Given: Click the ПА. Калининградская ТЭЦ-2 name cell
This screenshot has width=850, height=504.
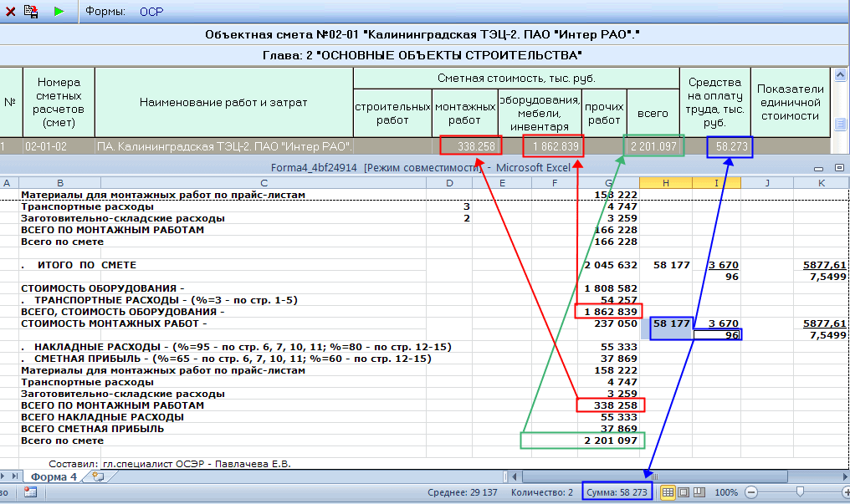Looking at the screenshot, I should pos(224,146).
